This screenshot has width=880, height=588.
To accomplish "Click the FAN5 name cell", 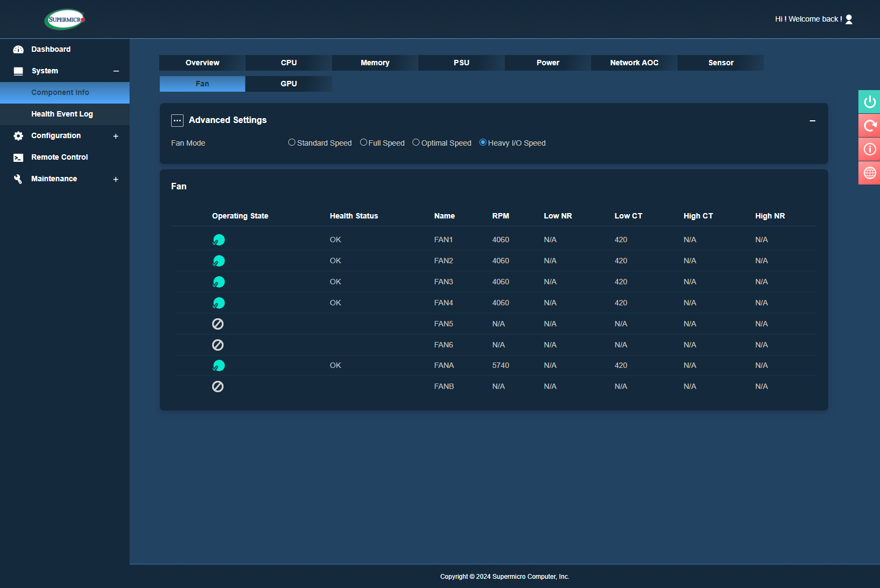I will click(443, 324).
